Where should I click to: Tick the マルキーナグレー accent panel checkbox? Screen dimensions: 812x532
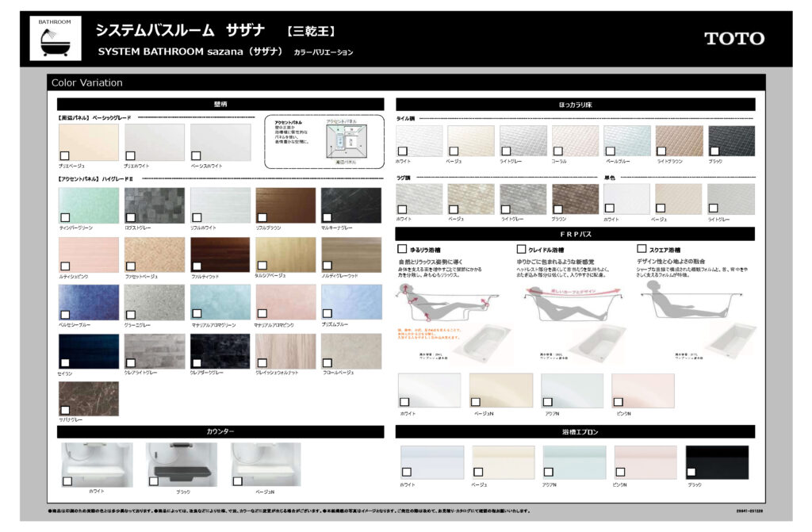327,217
